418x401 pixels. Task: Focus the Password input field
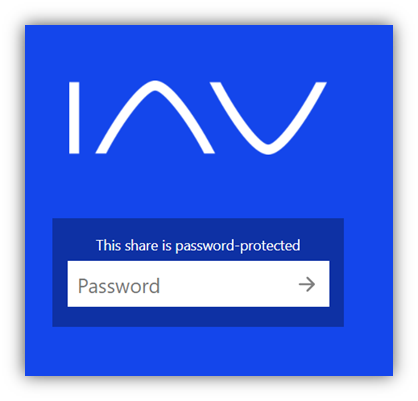[198, 284]
